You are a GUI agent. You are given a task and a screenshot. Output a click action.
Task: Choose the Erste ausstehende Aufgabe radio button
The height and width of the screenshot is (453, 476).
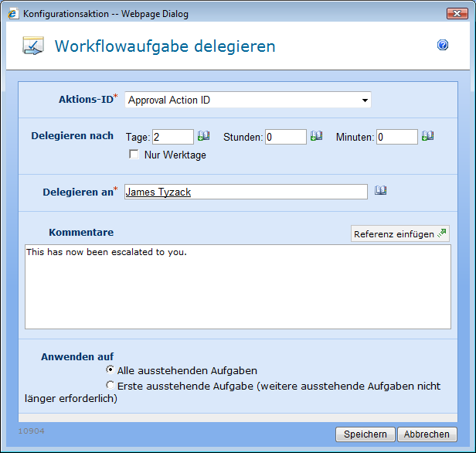[110, 385]
